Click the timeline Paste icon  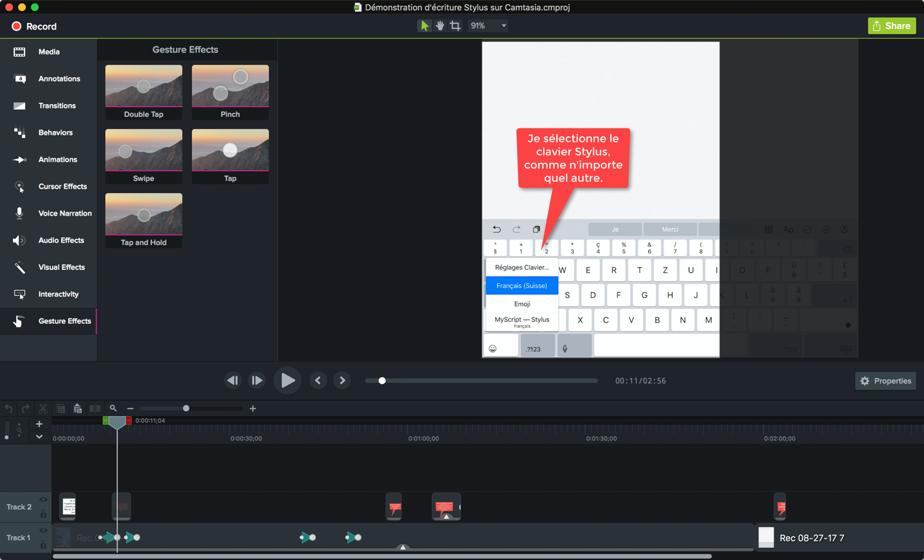[x=78, y=409]
